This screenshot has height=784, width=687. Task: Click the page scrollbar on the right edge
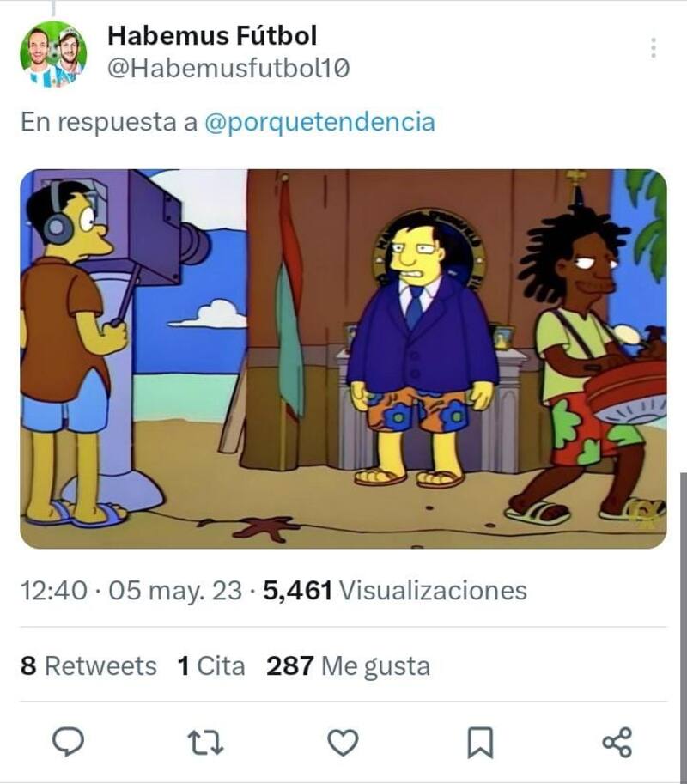click(683, 625)
